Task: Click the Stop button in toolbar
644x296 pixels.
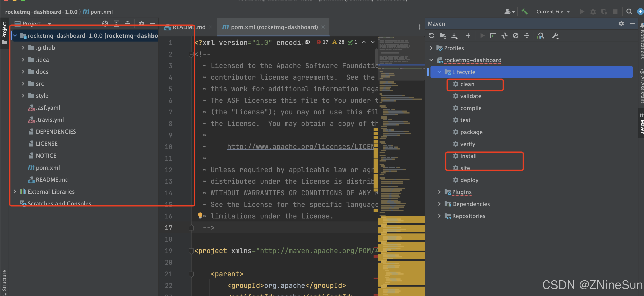Action: (x=615, y=12)
